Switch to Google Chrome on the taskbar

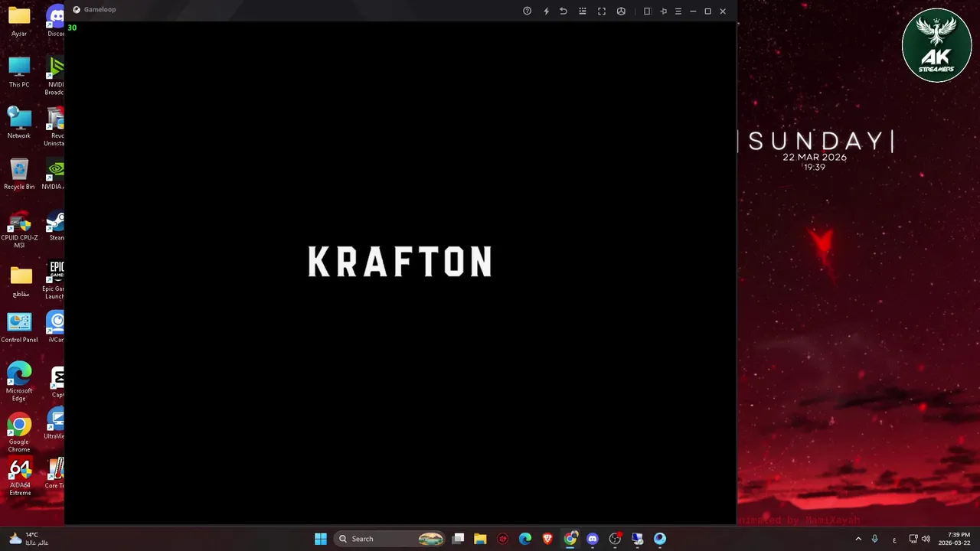click(x=570, y=539)
